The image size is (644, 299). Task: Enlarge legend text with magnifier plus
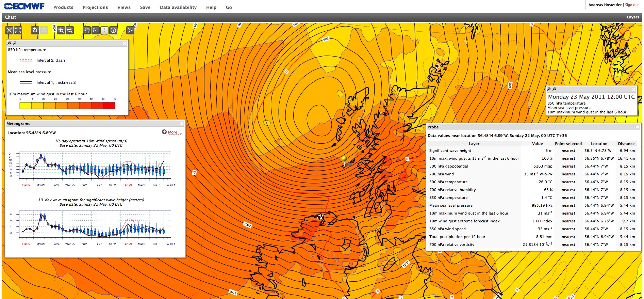click(9, 43)
